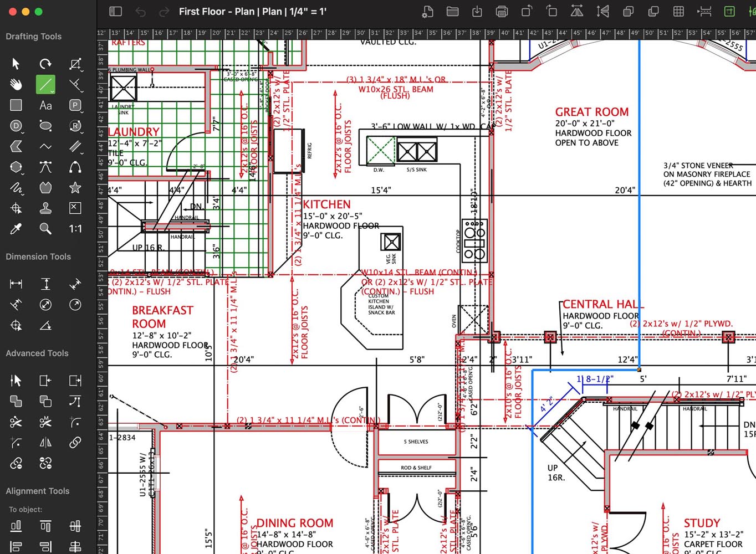756x554 pixels.
Task: Open the R tool's dropdown chevron
Action: 82,132
